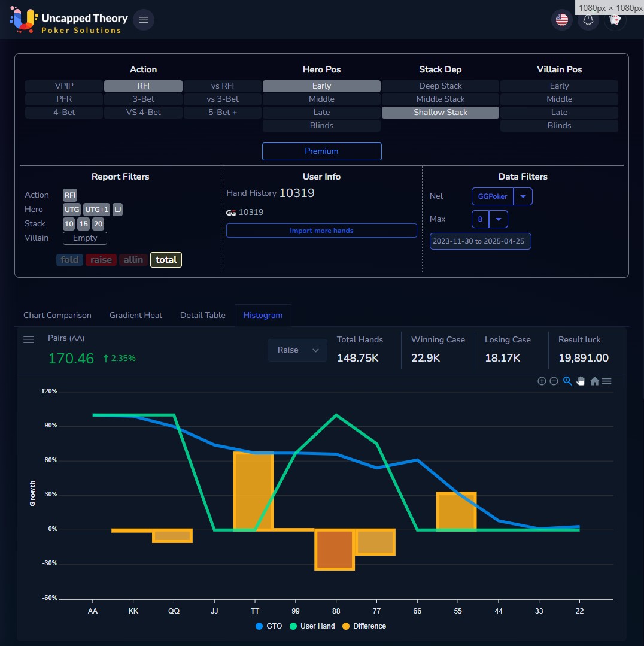
Task: Switch to the Detail Table tab
Action: pyautogui.click(x=203, y=315)
